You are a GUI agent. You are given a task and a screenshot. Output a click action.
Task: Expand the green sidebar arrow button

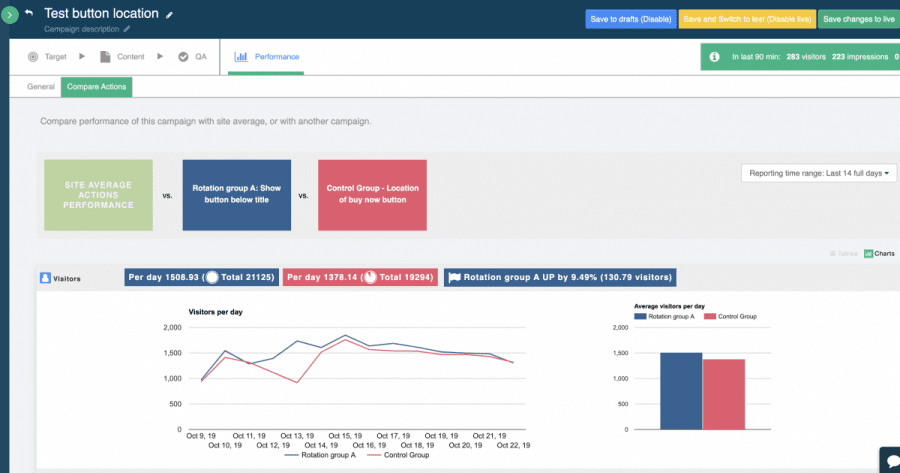(10, 15)
